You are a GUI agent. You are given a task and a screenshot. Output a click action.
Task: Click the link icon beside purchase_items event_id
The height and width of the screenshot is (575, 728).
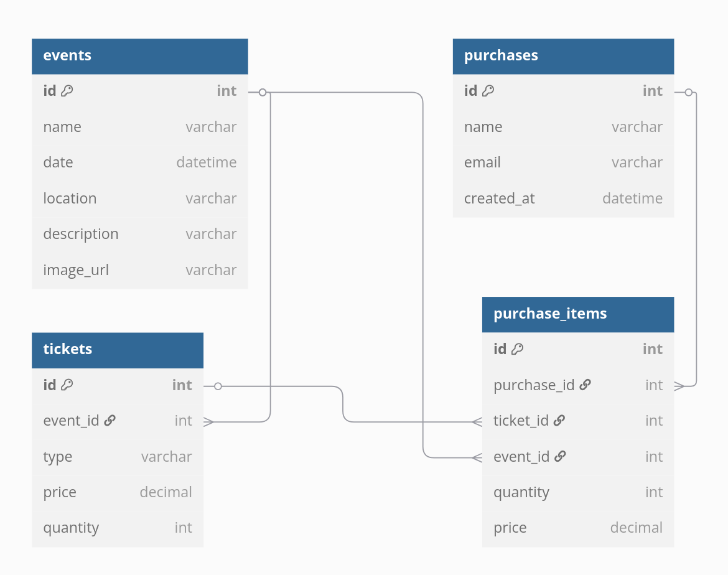coord(560,457)
